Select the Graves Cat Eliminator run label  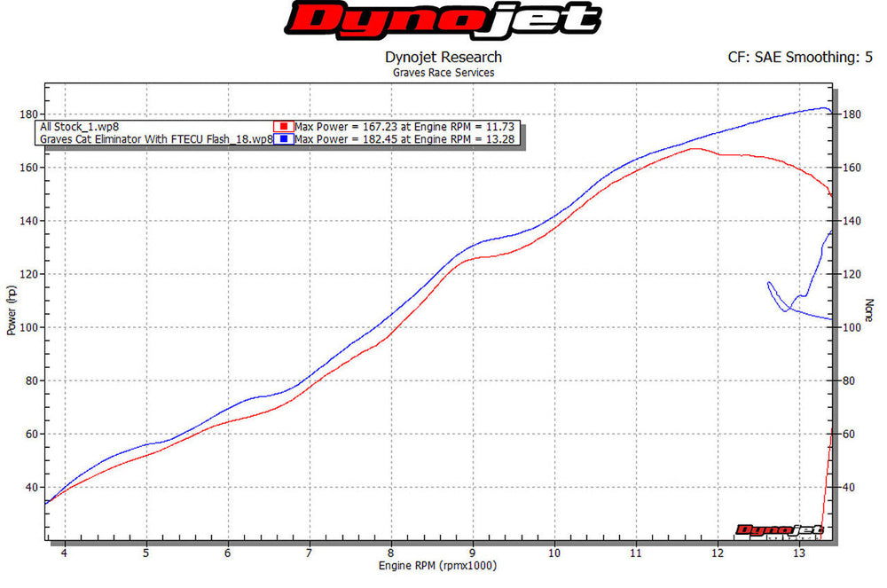(x=155, y=139)
